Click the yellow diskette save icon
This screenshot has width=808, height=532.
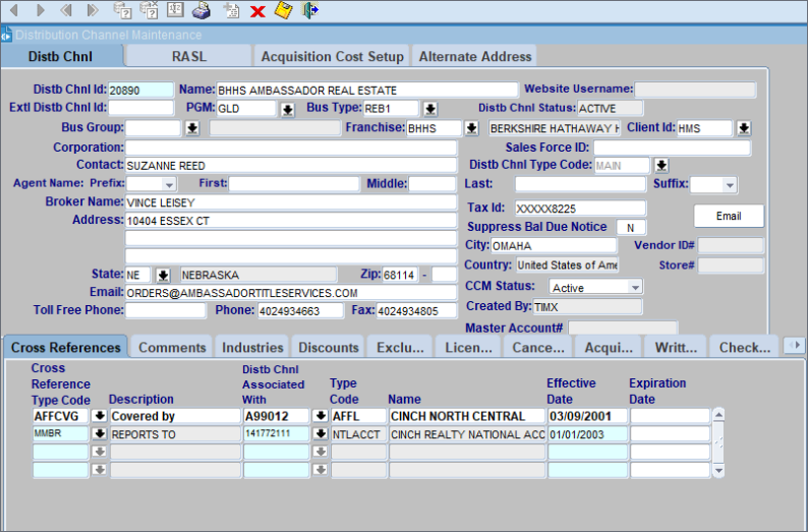(283, 10)
